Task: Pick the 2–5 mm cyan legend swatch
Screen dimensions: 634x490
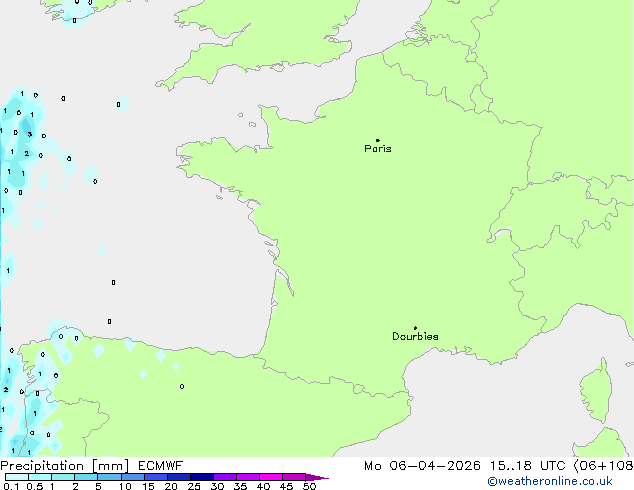Action: (x=86, y=477)
